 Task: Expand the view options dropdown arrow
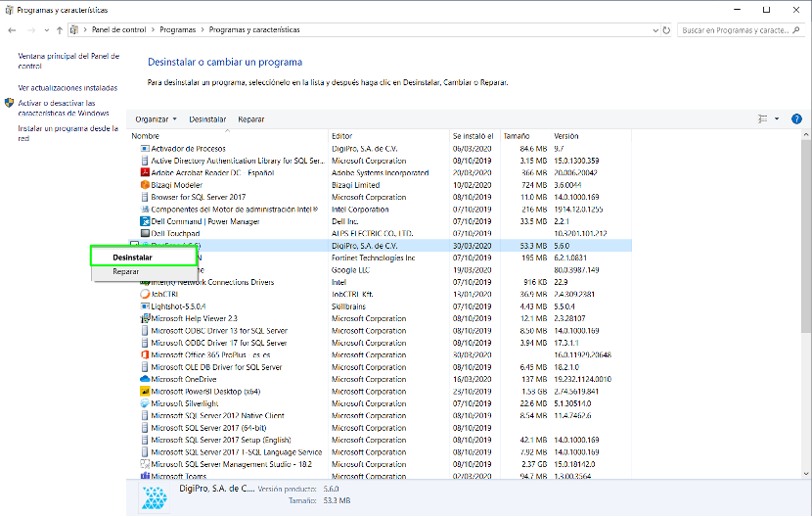tap(777, 119)
